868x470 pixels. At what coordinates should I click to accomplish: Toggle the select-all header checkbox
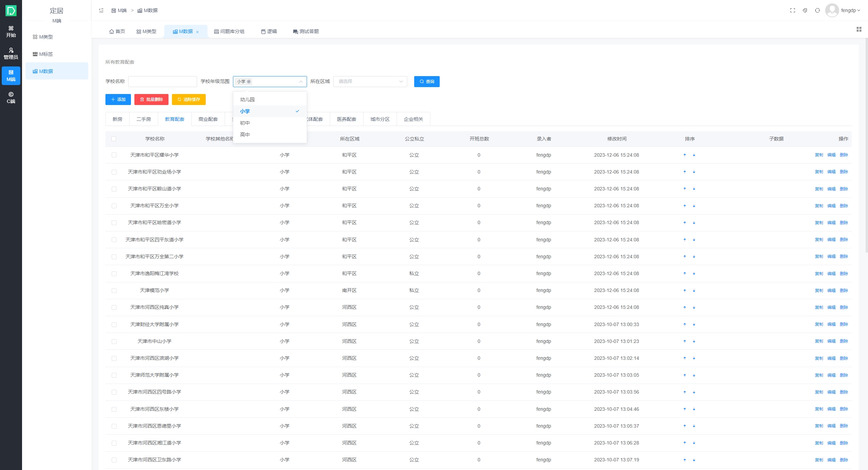coord(114,139)
